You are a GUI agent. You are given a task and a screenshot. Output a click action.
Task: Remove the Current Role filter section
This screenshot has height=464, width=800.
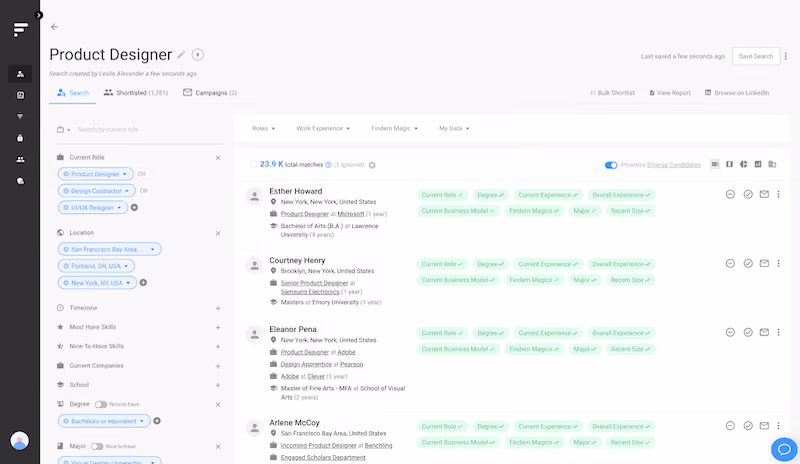pyautogui.click(x=218, y=158)
